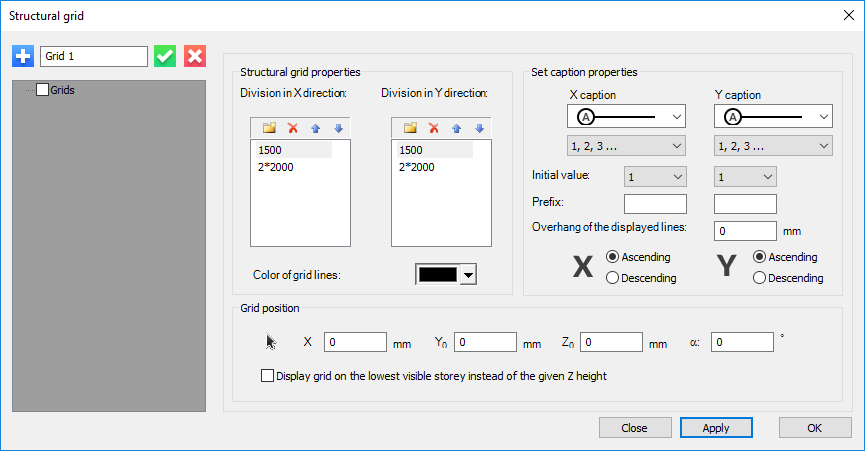This screenshot has height=451, width=865.
Task: Add new X direction division folder icon
Action: pos(269,128)
